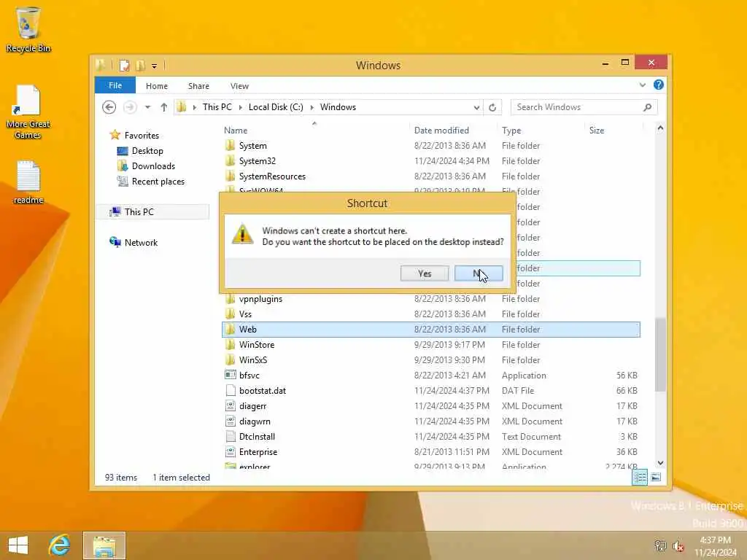Click the Search Windows field
747x560 pixels.
tap(584, 107)
